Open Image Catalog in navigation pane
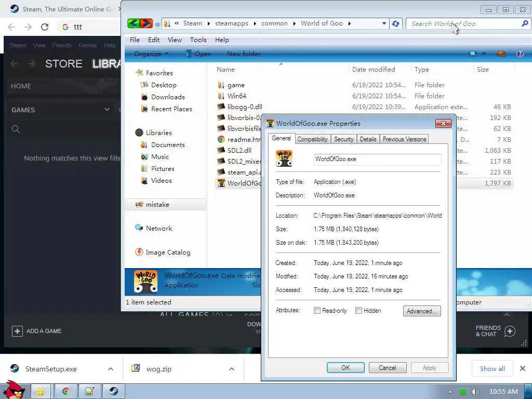The width and height of the screenshot is (532, 399). pos(168,252)
